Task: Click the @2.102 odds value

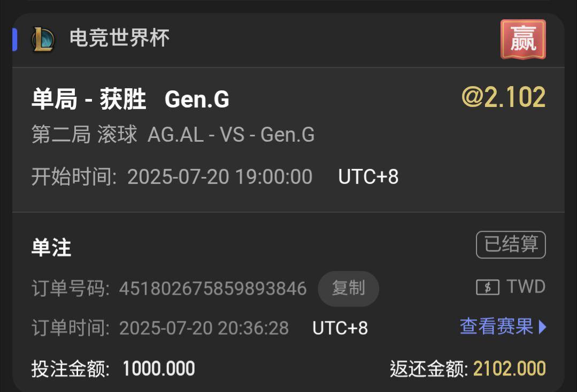Action: (503, 97)
